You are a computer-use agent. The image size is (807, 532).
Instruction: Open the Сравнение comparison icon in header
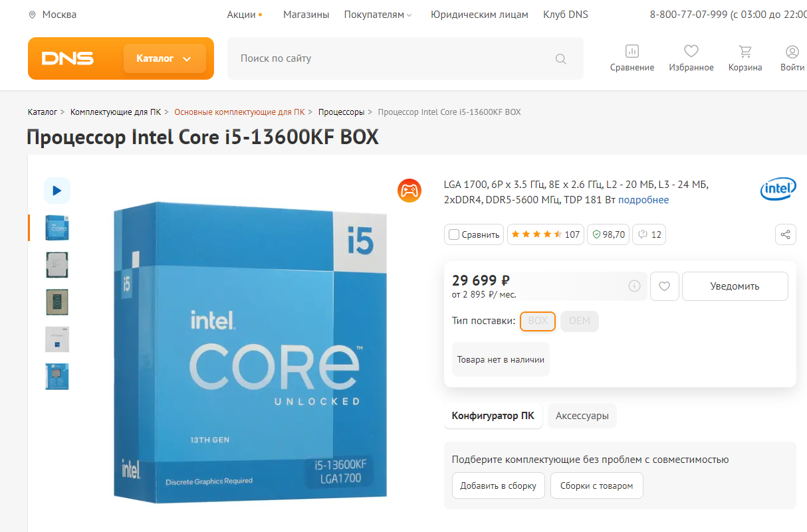(632, 51)
